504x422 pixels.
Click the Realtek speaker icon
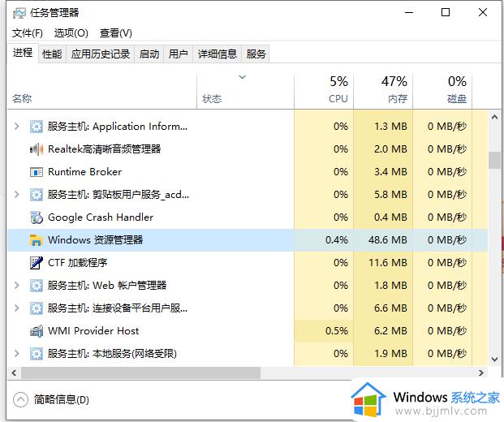click(x=37, y=149)
